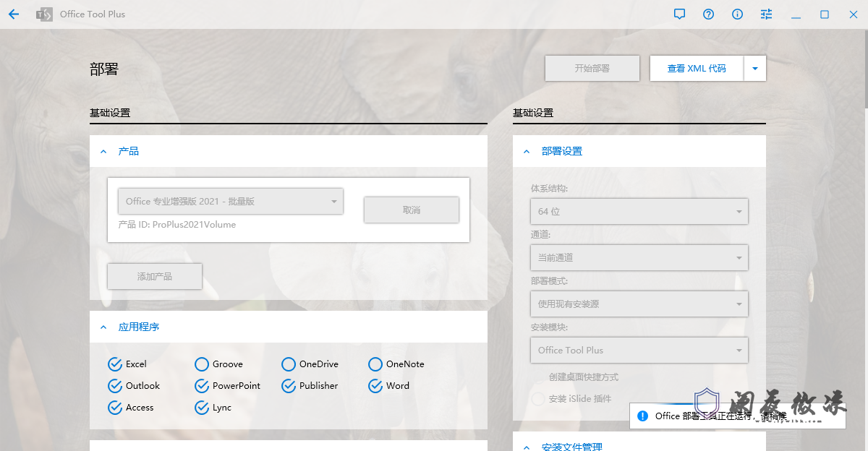Click the 查看 XML 代码 button
The image size is (868, 451).
click(696, 69)
